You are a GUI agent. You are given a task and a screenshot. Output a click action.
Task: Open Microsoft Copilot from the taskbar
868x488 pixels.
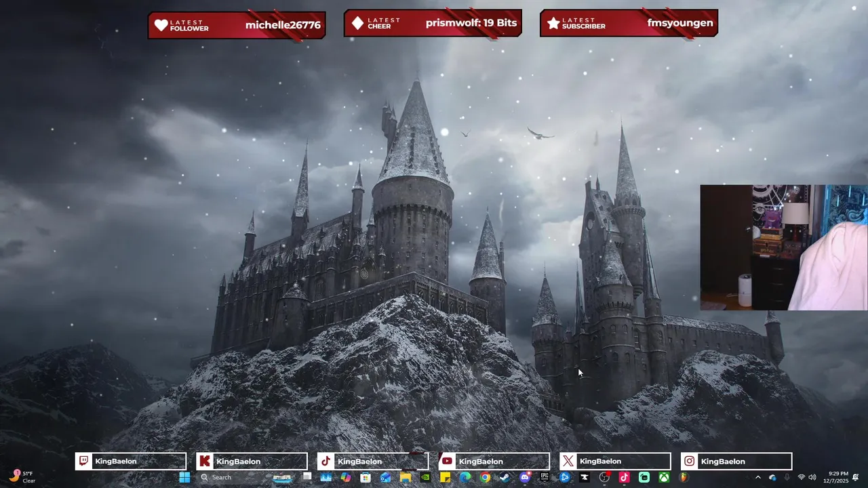(346, 477)
